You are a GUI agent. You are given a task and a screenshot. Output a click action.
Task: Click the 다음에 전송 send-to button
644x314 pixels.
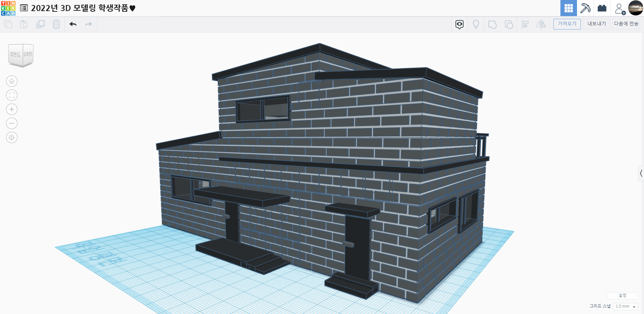tap(626, 24)
